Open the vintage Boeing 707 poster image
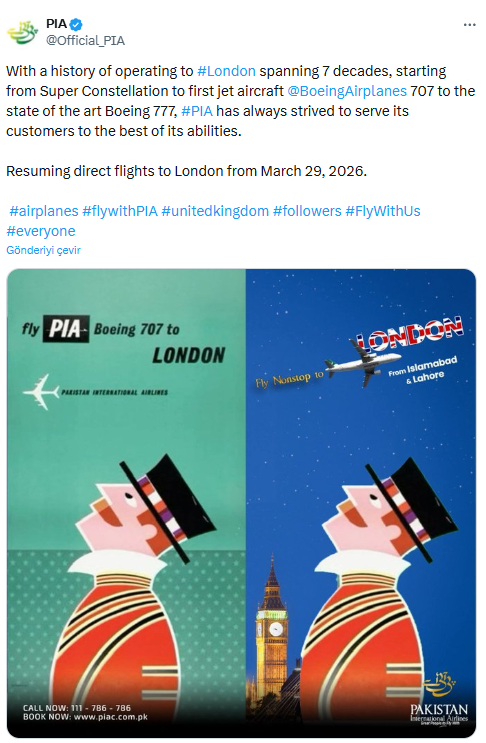The height and width of the screenshot is (743, 486). (126, 503)
